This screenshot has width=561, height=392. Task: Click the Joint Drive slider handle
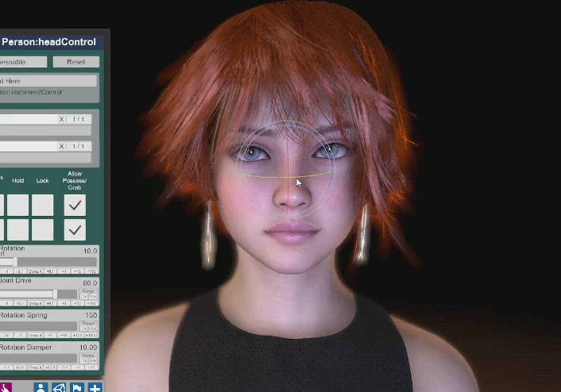tap(55, 294)
